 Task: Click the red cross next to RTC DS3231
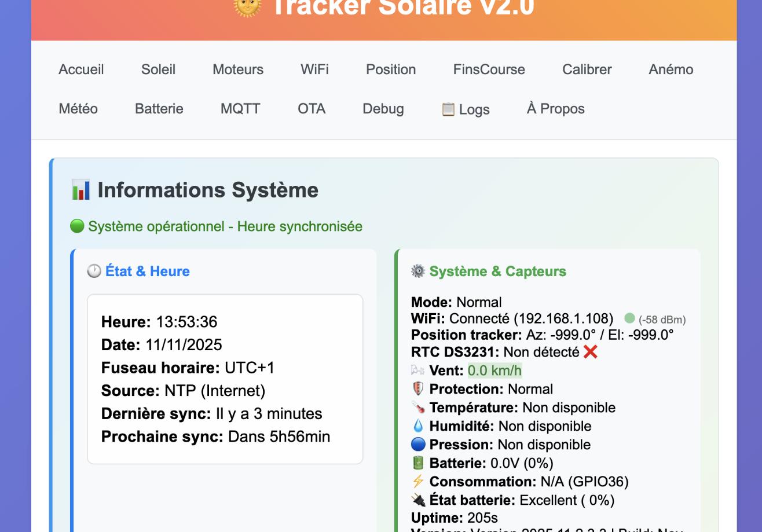pos(590,352)
